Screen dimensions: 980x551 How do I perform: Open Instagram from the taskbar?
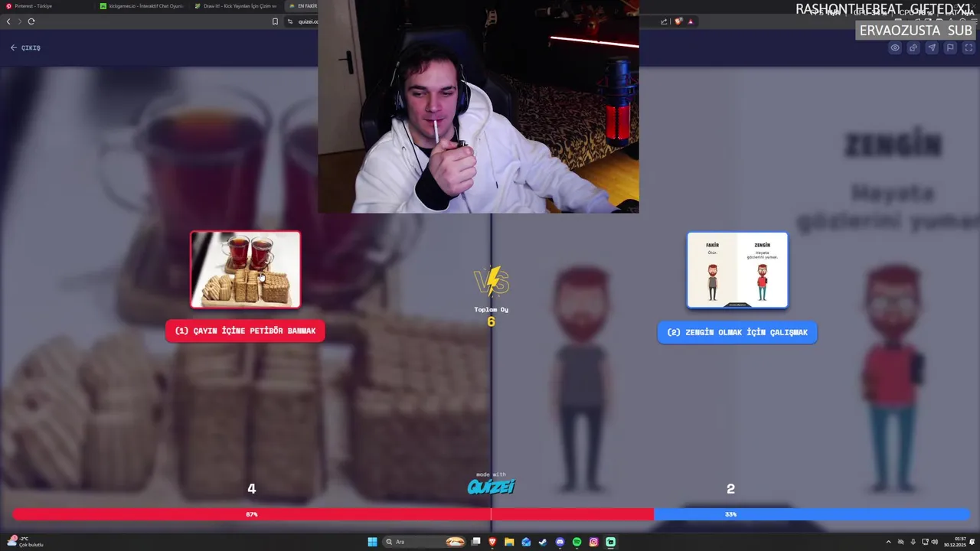pos(593,542)
